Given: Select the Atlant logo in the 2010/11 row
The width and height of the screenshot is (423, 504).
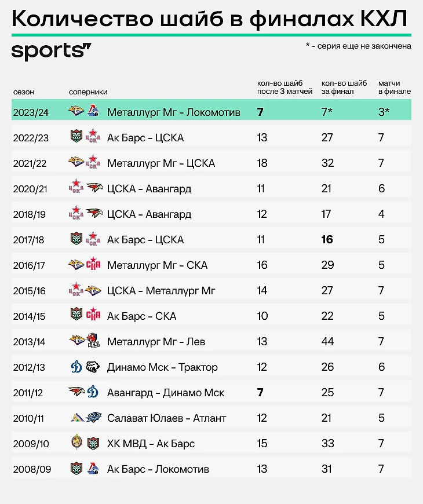Looking at the screenshot, I should pyautogui.click(x=93, y=418).
